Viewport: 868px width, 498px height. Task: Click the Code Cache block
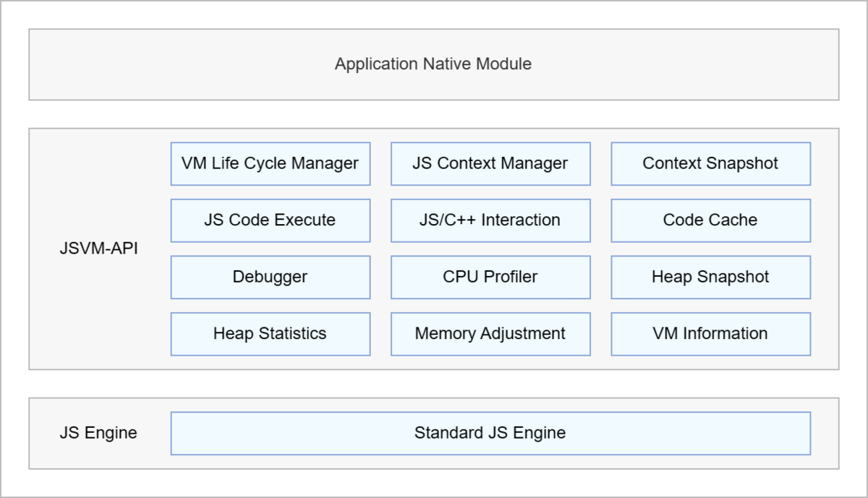click(x=710, y=220)
